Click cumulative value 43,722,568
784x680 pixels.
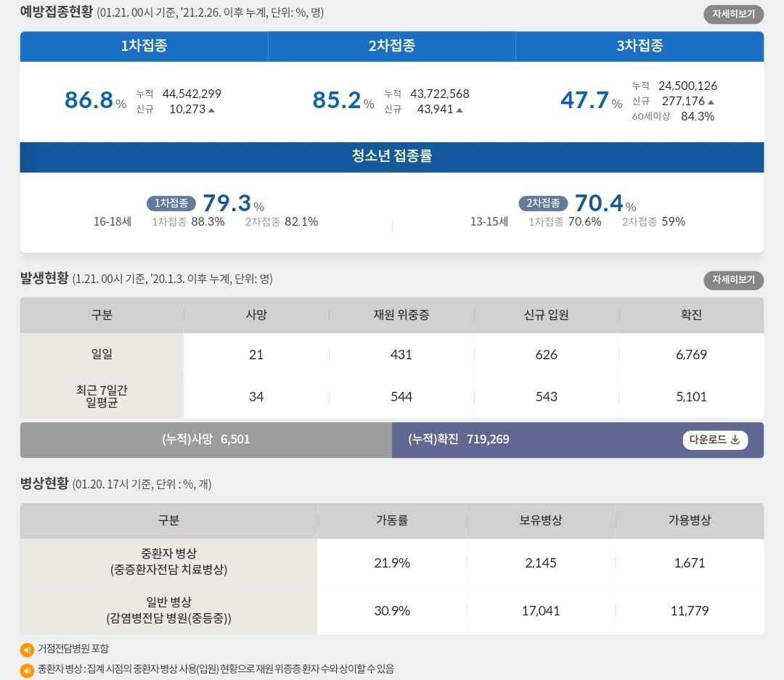tap(439, 94)
